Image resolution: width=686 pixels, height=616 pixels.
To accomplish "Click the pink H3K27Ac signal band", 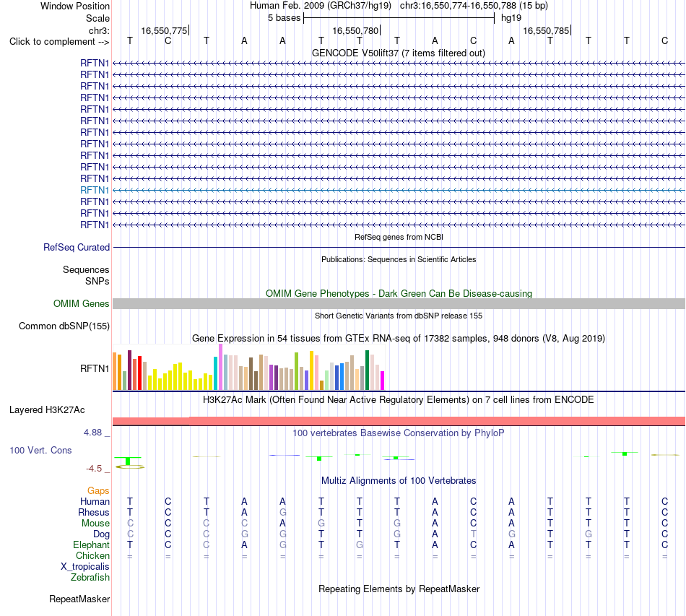I will point(399,421).
